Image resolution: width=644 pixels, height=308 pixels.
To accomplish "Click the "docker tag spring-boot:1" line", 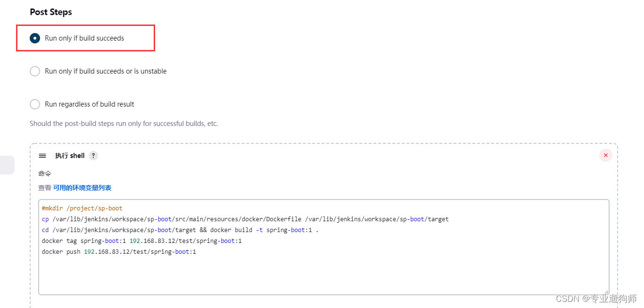I will [x=141, y=241].
